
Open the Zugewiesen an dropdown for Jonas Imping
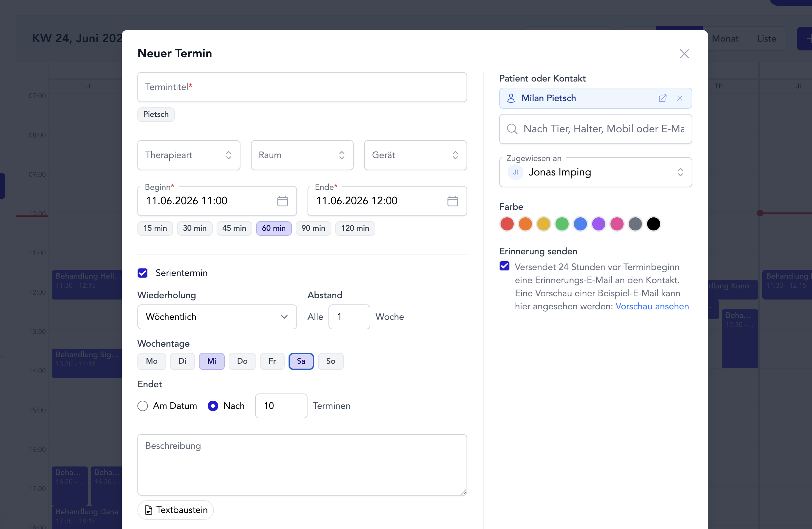pyautogui.click(x=595, y=172)
